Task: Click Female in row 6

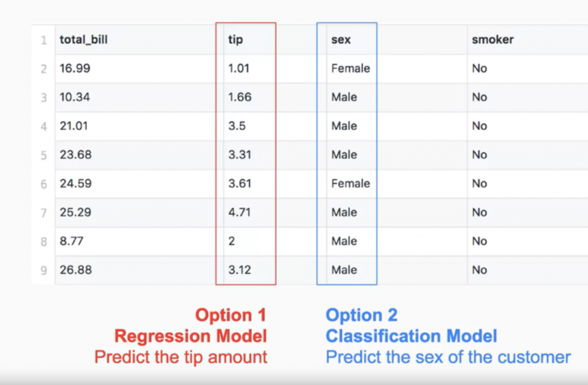Action: point(351,183)
